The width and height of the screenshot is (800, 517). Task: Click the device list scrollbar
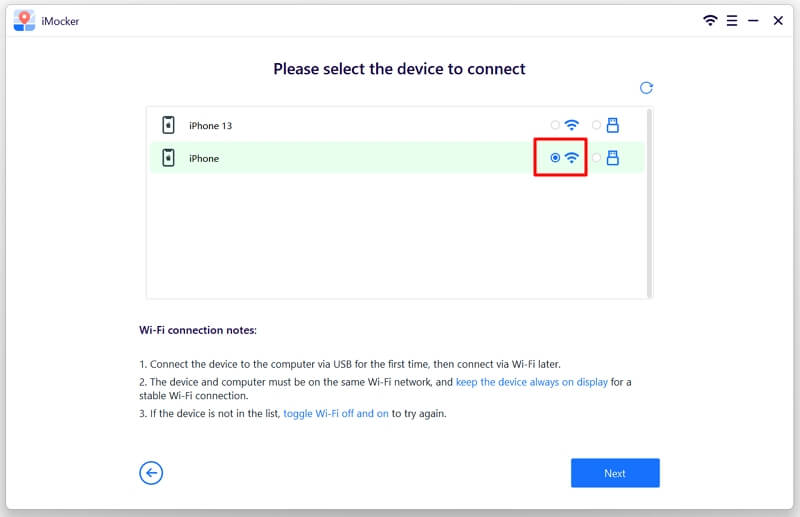click(649, 200)
